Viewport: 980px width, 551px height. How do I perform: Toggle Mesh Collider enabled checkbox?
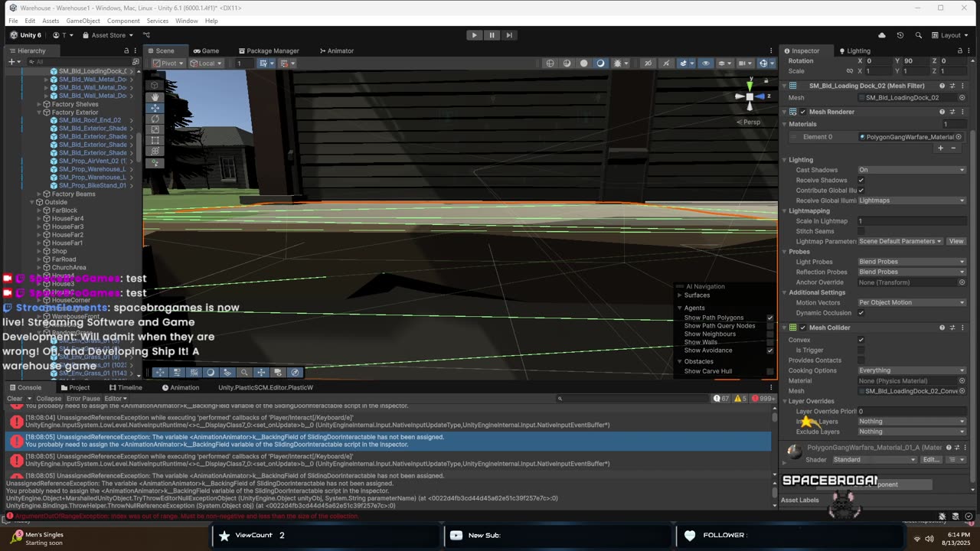click(802, 328)
